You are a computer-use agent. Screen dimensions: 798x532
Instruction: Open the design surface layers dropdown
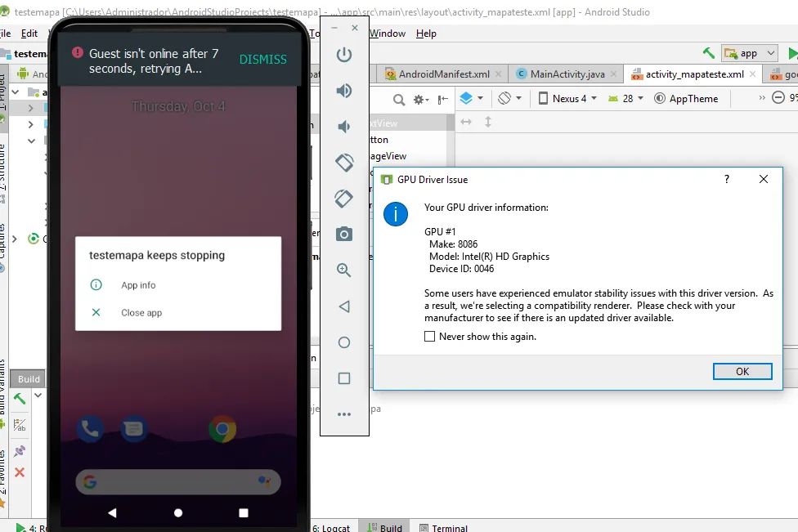pos(471,98)
